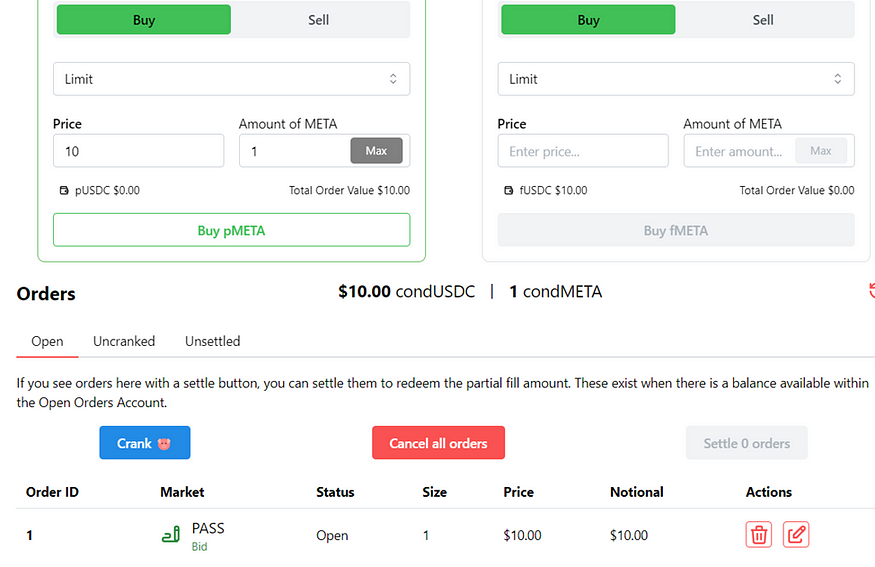Delete order 1 with the trash icon
875x567 pixels.
pyautogui.click(x=758, y=534)
